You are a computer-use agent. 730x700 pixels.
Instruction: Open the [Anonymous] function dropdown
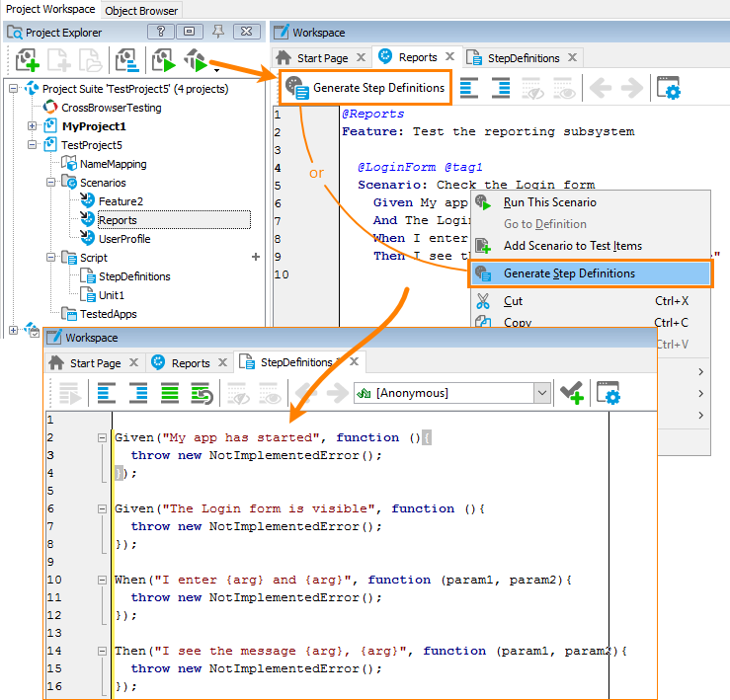(x=541, y=393)
